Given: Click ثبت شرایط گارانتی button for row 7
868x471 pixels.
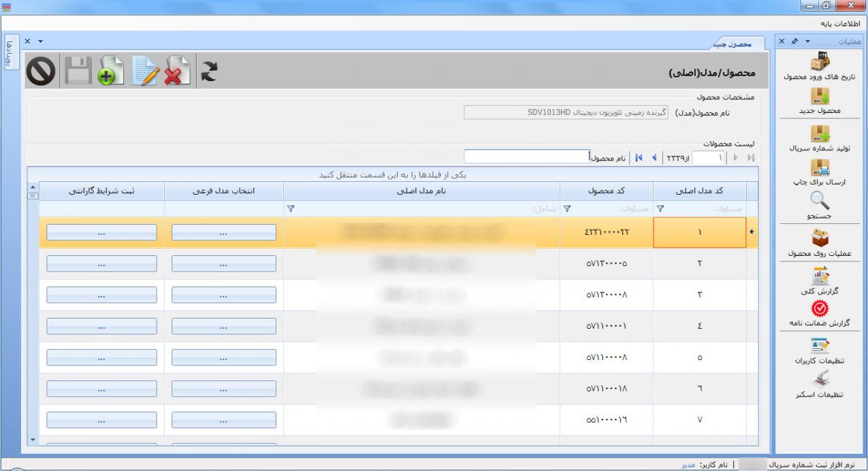Looking at the screenshot, I should (x=101, y=421).
